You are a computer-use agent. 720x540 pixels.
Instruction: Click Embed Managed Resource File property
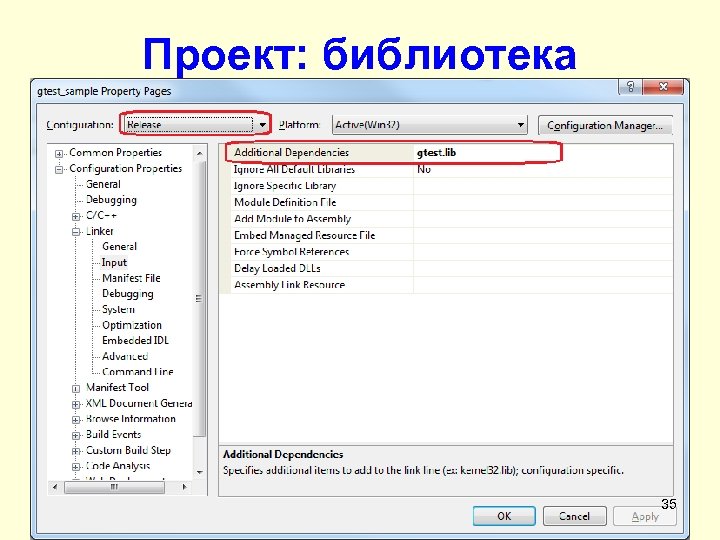click(304, 235)
